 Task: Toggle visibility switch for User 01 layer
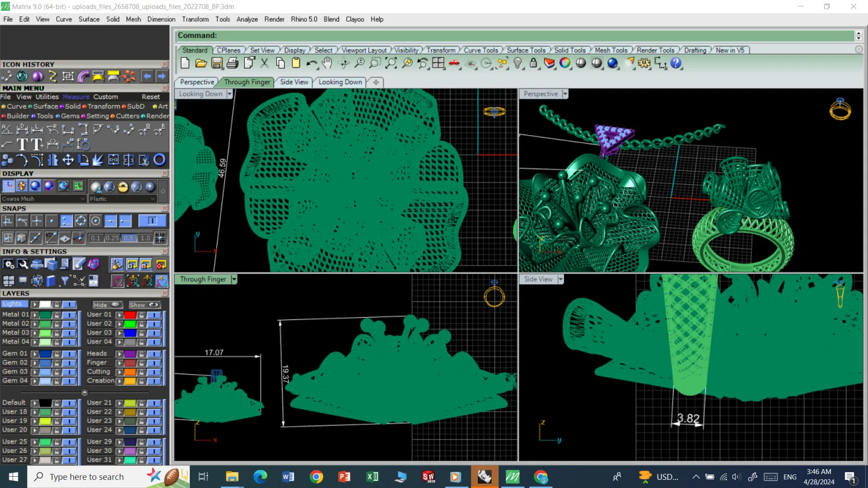click(x=154, y=314)
